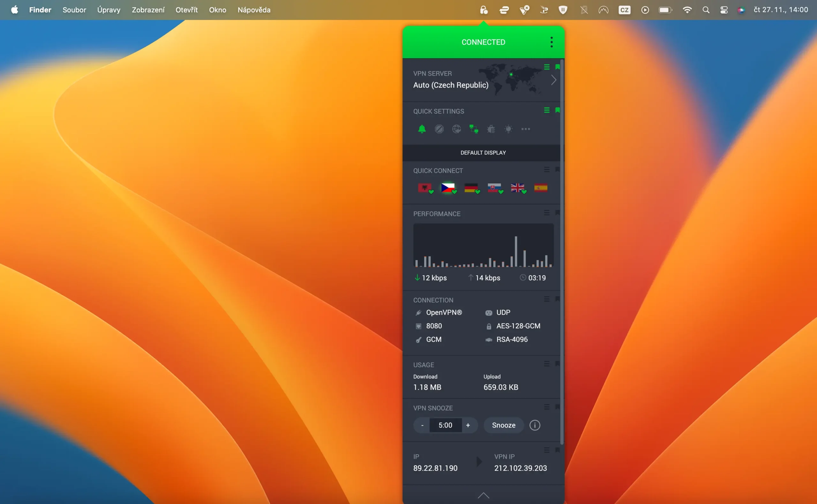817x504 pixels.
Task: Collapse the expanded dashboard view
Action: coord(483,496)
